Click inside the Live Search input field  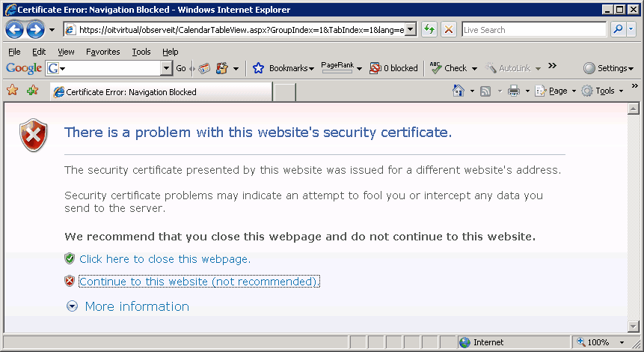tap(533, 30)
